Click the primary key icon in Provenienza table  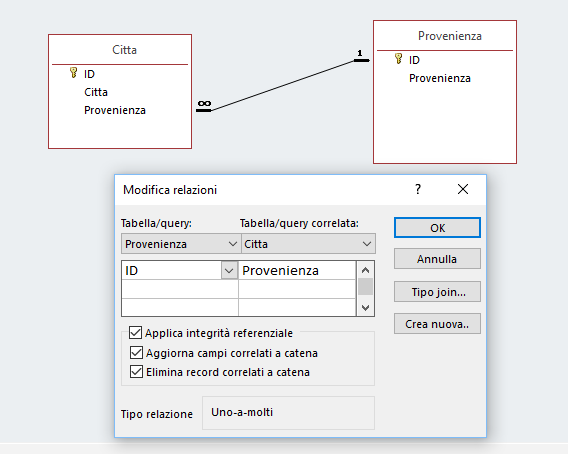(x=398, y=59)
